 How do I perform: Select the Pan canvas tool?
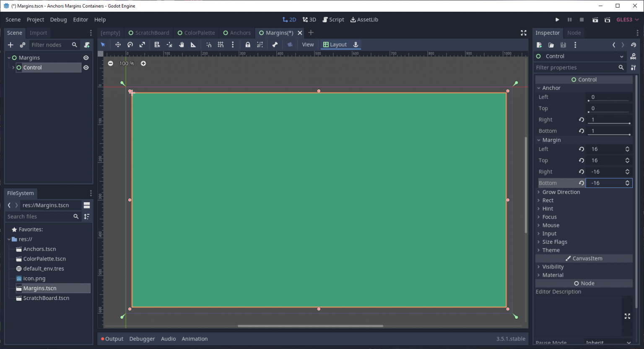coord(181,44)
